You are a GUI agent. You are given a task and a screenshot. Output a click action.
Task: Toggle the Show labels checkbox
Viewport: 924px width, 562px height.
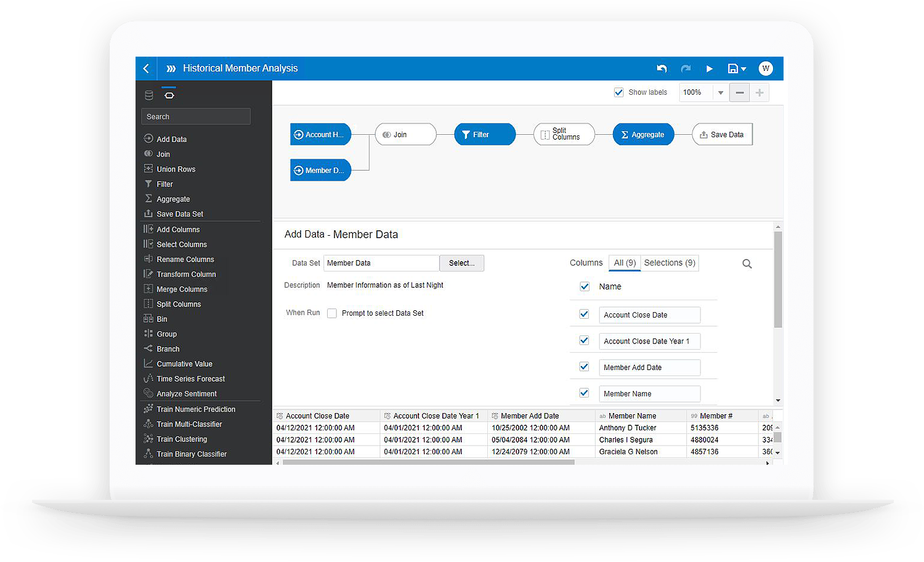(619, 92)
